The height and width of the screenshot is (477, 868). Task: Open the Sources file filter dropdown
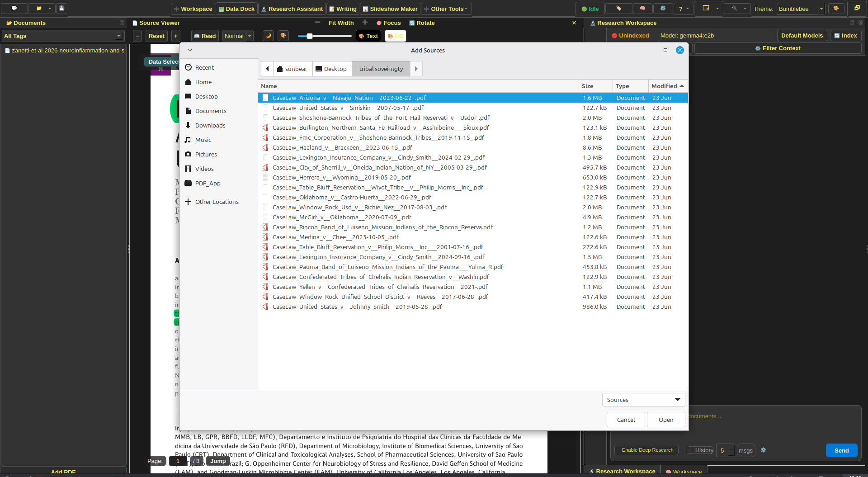[643, 400]
